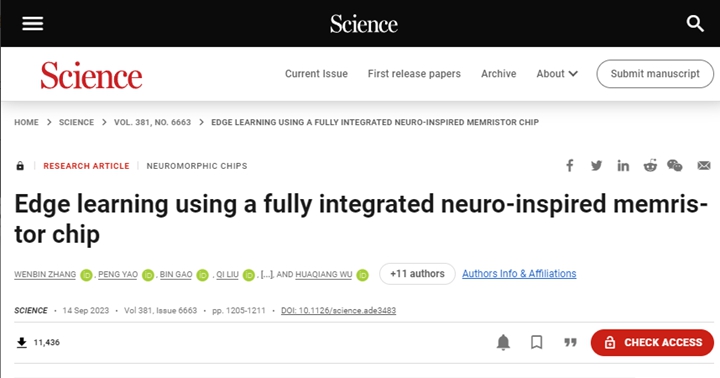
Task: Share article on Twitter
Action: click(x=596, y=165)
